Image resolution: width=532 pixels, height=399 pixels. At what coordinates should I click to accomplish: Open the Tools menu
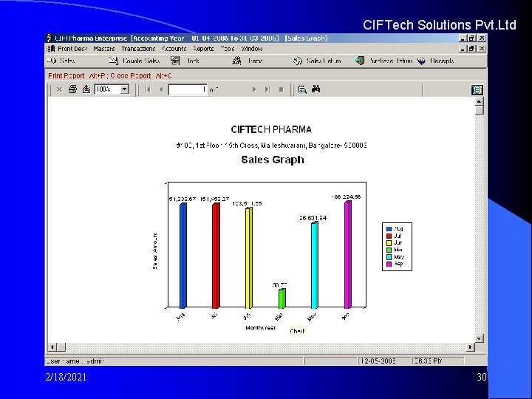[x=228, y=49]
